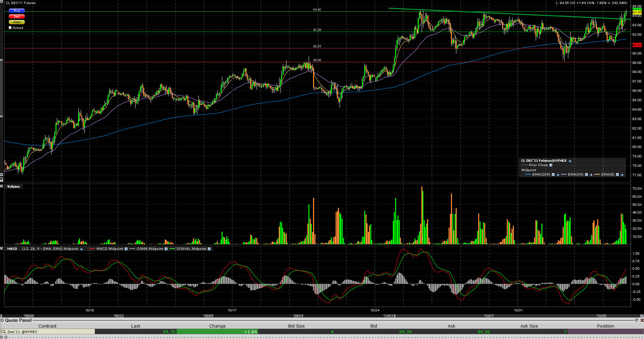This screenshot has width=644, height=339.
Task: Click the chart lock icon on left edge
Action: tap(1, 179)
